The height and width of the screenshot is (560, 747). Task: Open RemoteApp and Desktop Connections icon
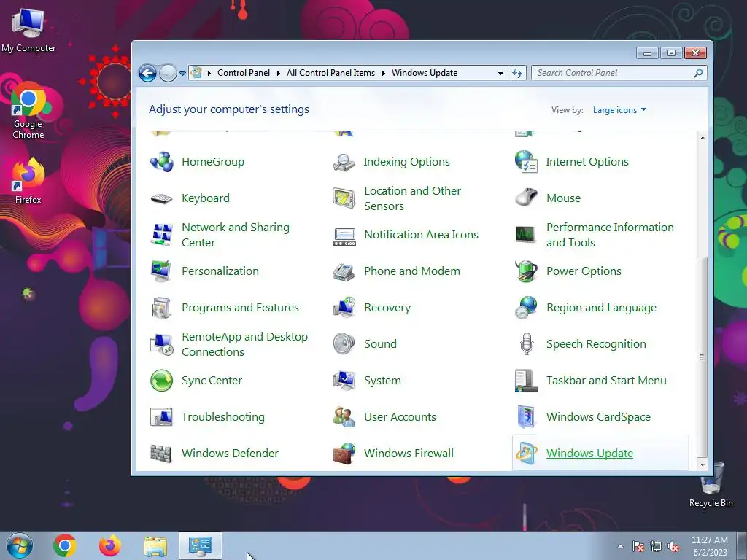pyautogui.click(x=161, y=344)
